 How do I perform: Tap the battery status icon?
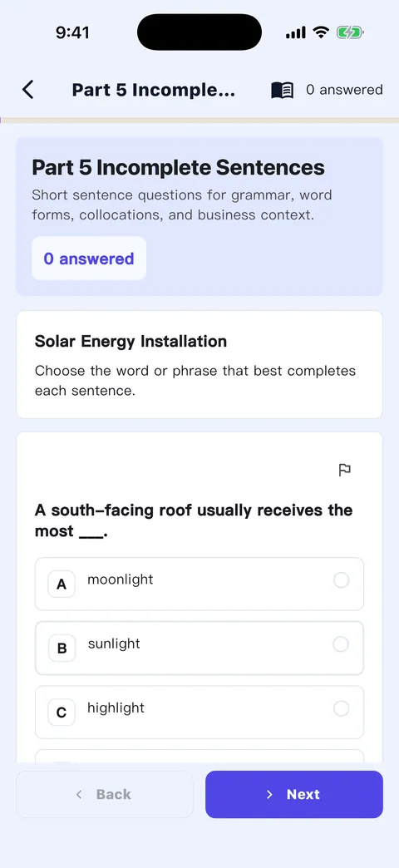coord(350,33)
